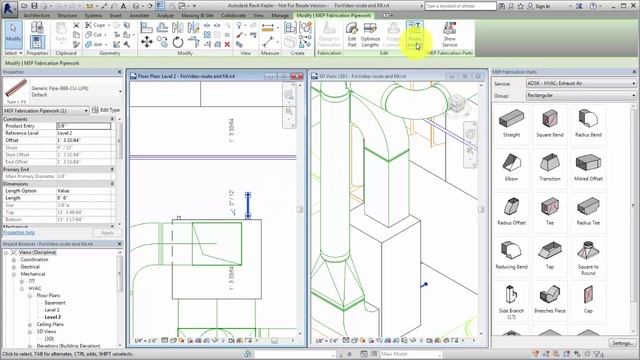The image size is (640, 360).
Task: Collapse the Constraints section in Properties
Action: pos(112,119)
